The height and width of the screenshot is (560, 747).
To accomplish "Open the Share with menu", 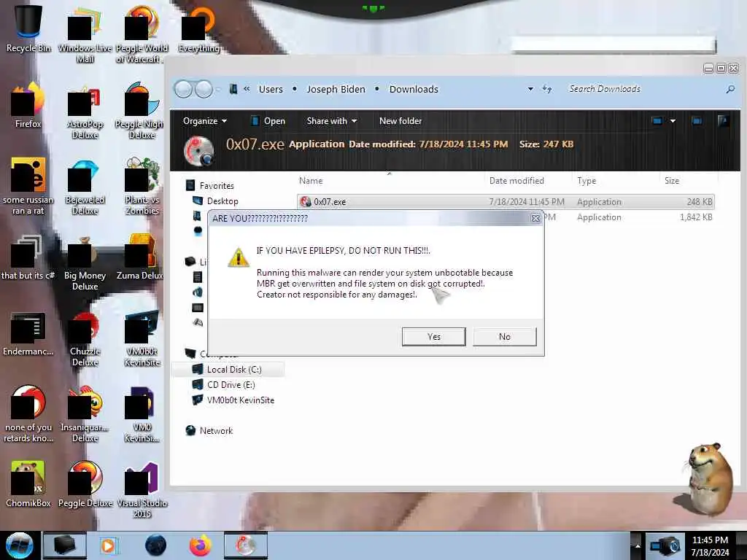I will [332, 121].
